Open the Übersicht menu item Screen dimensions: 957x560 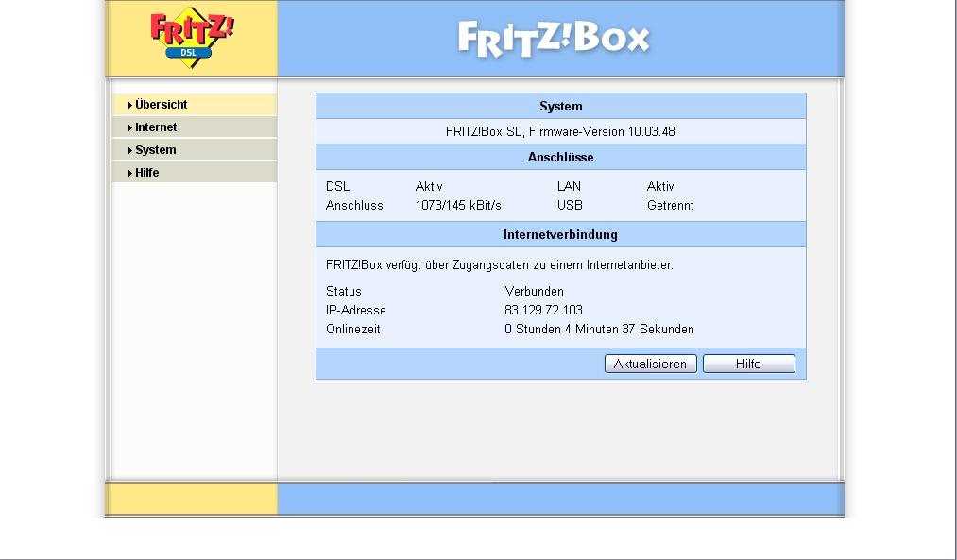coord(161,105)
